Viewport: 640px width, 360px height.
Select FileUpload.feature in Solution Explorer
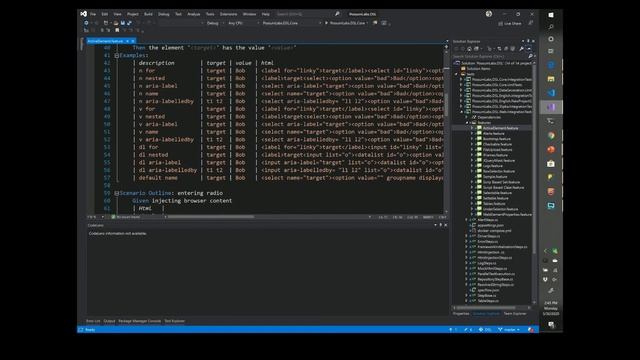click(x=498, y=150)
